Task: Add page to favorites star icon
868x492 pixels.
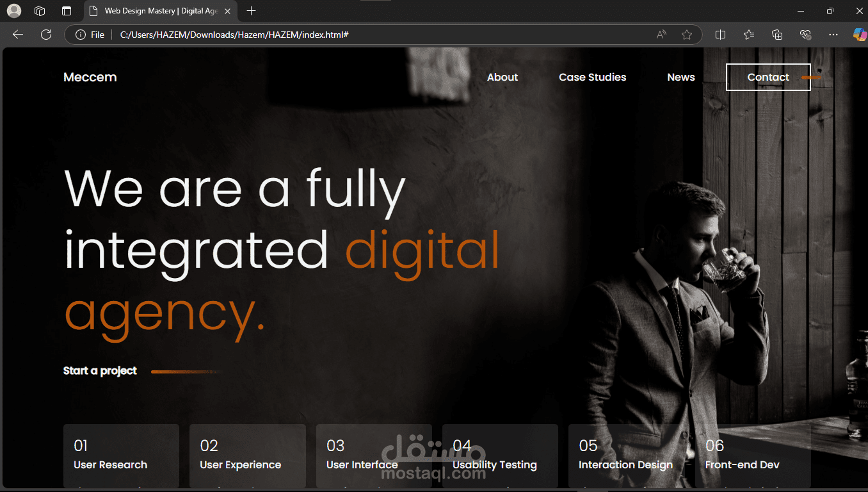Action: pos(687,35)
